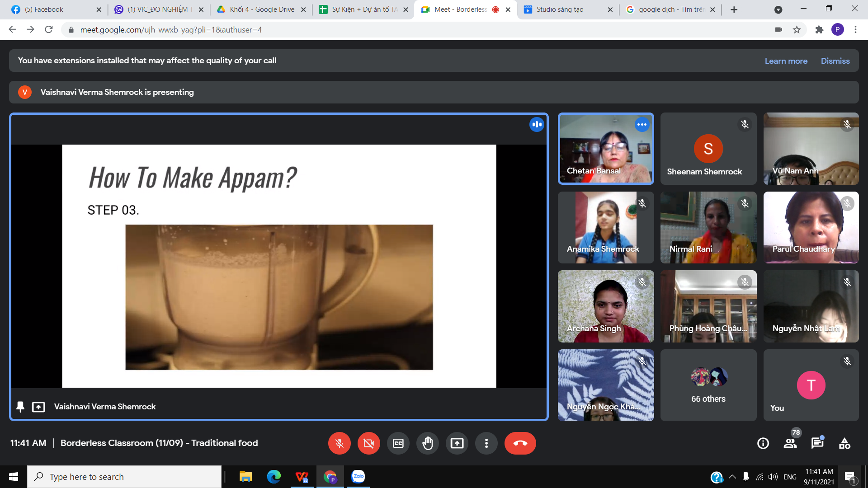This screenshot has height=488, width=868.
Task: Expand the 66 others participants tile
Action: pyautogui.click(x=708, y=385)
